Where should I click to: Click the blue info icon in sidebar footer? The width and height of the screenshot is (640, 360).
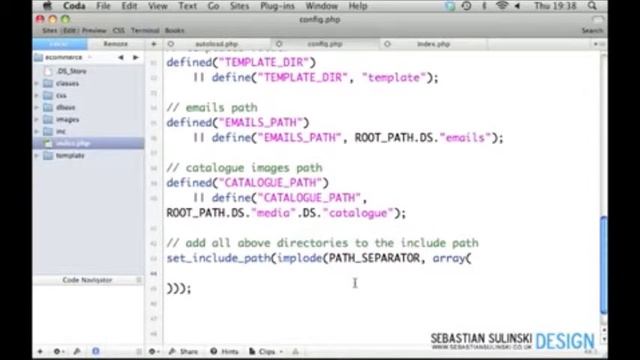[96, 351]
